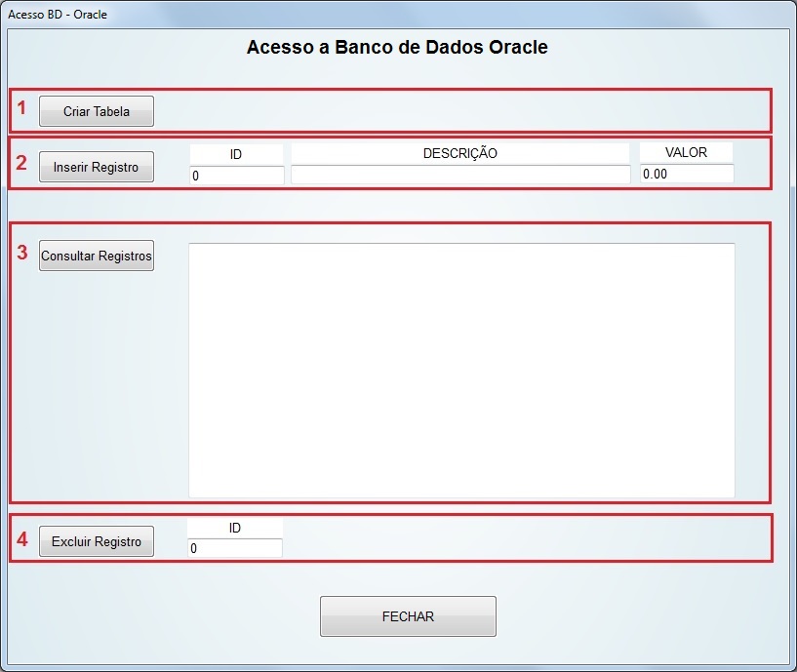
Task: Click the ID label above the delete field
Action: point(235,528)
